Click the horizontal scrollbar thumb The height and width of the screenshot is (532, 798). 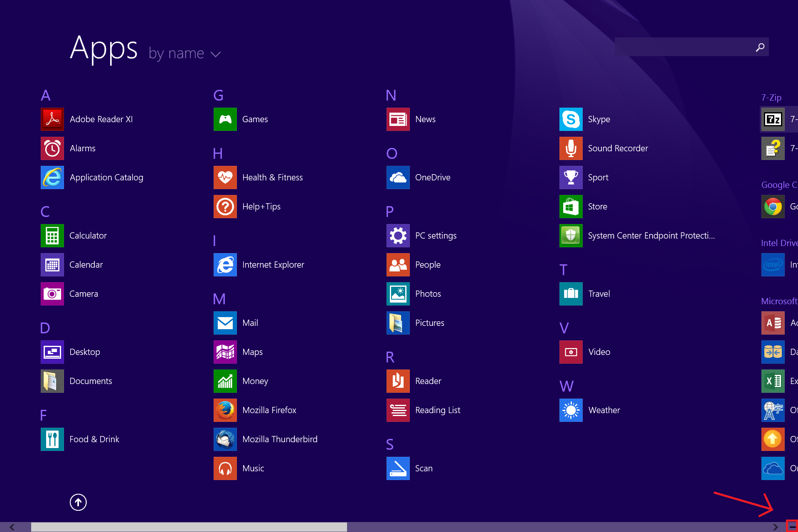[x=189, y=527]
